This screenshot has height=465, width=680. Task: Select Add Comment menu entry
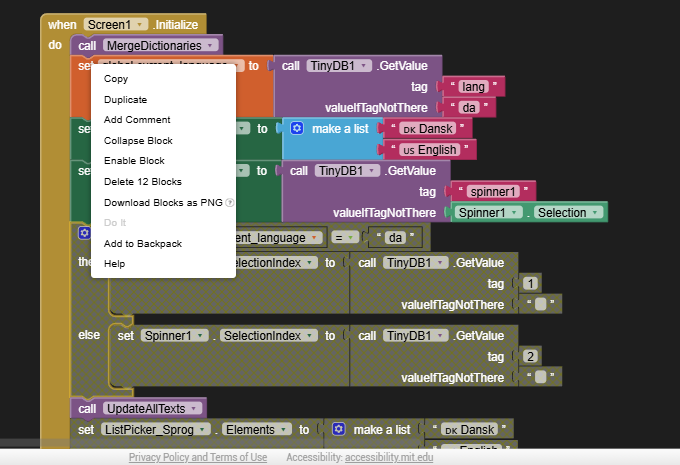tap(137, 120)
